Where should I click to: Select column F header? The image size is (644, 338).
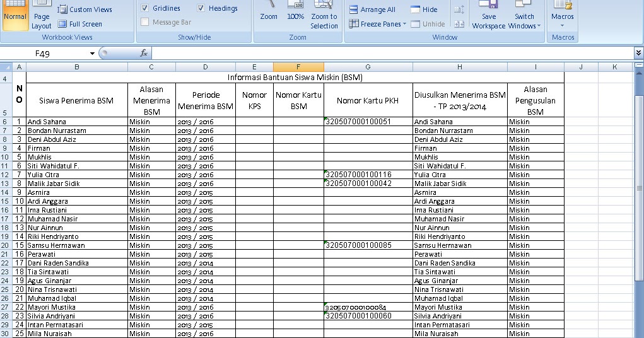point(298,67)
